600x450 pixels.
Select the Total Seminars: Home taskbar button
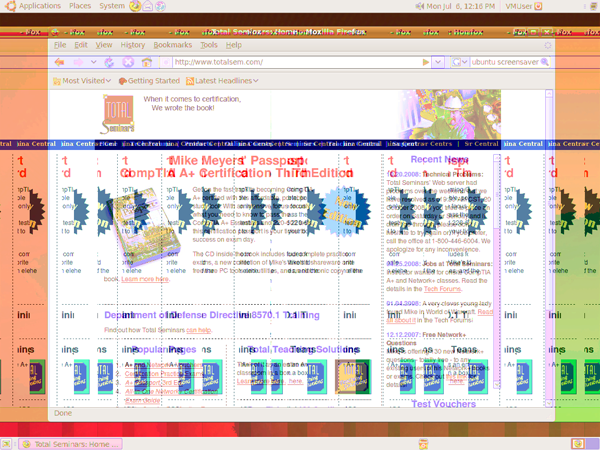tap(70, 444)
